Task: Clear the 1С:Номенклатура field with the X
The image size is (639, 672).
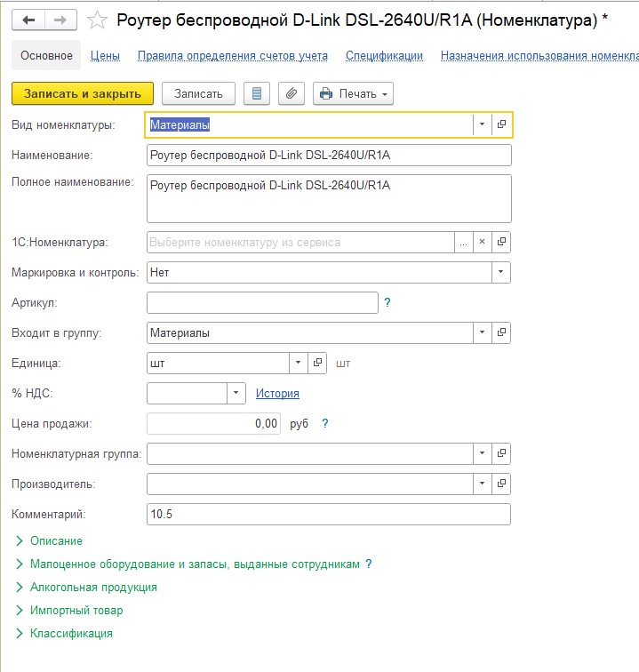Action: point(483,242)
